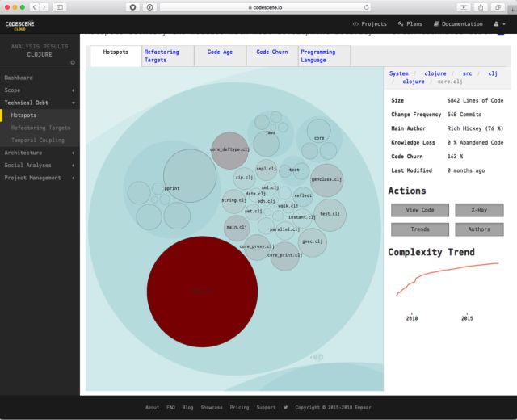Select the Hotspots tab
517x420 pixels.
[x=116, y=56]
